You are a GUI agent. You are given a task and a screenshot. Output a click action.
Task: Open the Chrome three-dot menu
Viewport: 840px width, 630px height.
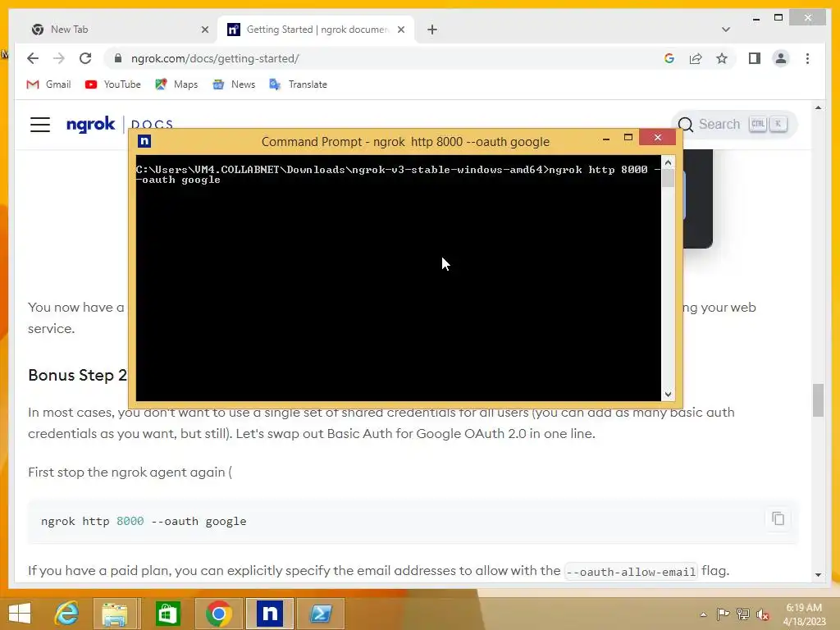[807, 58]
